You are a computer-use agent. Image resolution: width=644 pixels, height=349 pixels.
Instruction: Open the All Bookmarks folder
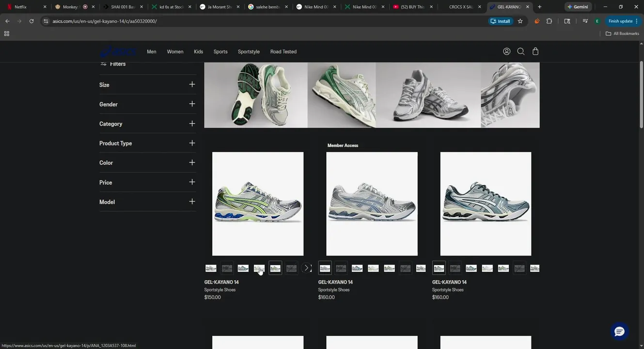pyautogui.click(x=623, y=33)
